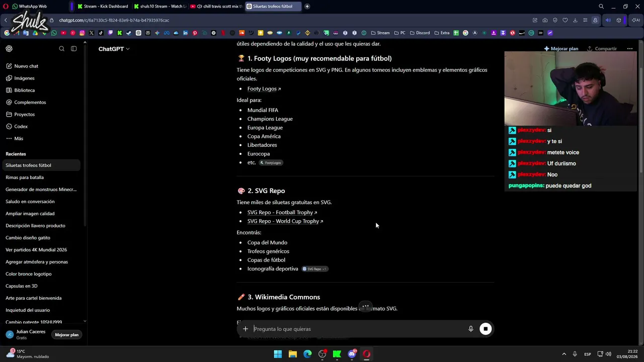Image resolution: width=644 pixels, height=362 pixels.
Task: Open Microsoft Edge from the taskbar
Action: (x=307, y=354)
